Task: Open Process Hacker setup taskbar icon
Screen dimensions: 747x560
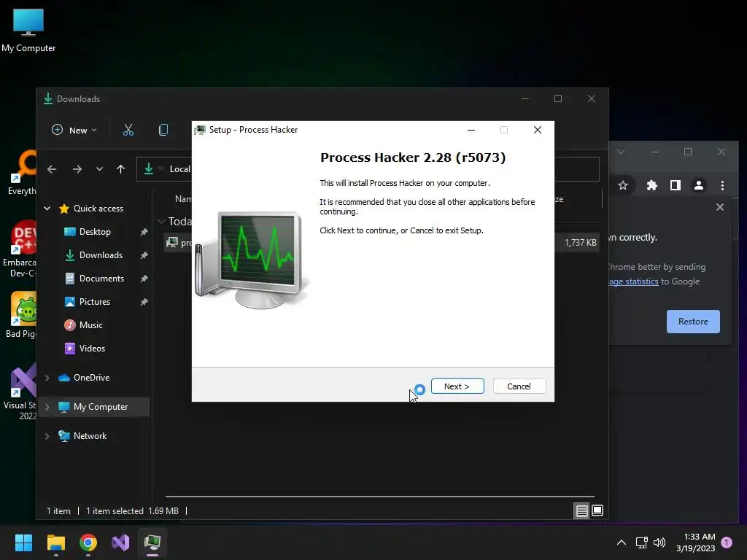Action: tap(152, 542)
